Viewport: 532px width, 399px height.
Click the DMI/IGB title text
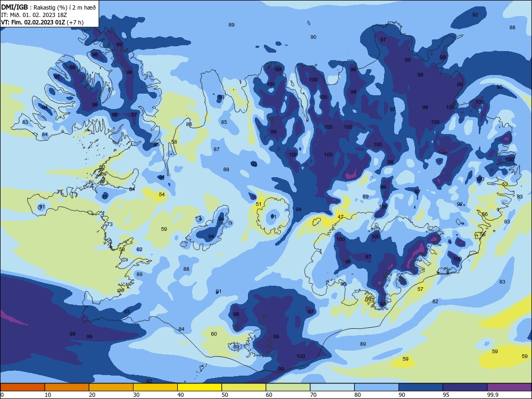click(14, 7)
